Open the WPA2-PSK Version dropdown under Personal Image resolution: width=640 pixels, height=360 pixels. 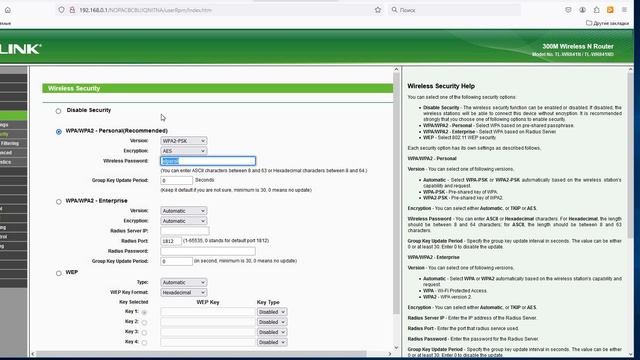click(x=184, y=141)
